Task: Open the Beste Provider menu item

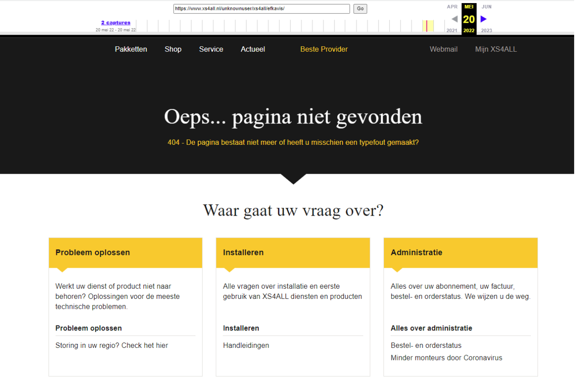Action: [324, 49]
